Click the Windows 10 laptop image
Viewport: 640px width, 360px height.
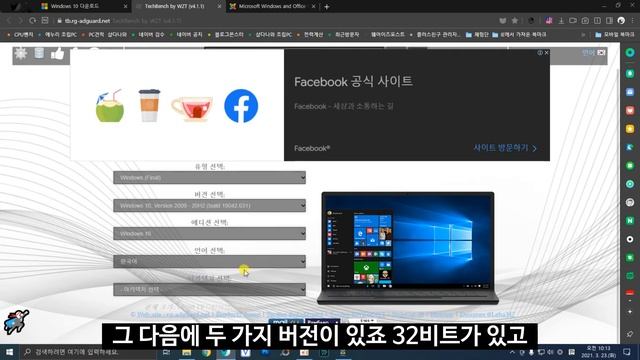tap(407, 248)
